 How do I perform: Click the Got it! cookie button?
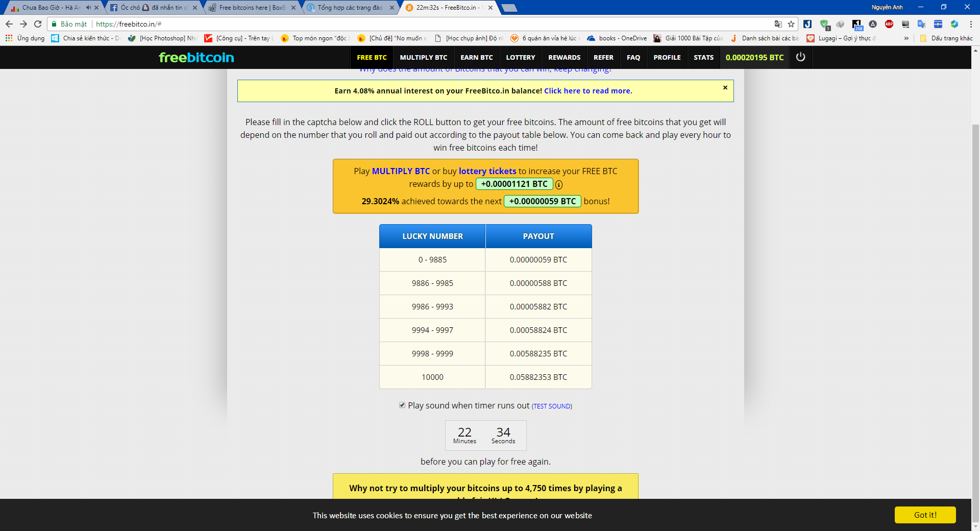tap(925, 515)
